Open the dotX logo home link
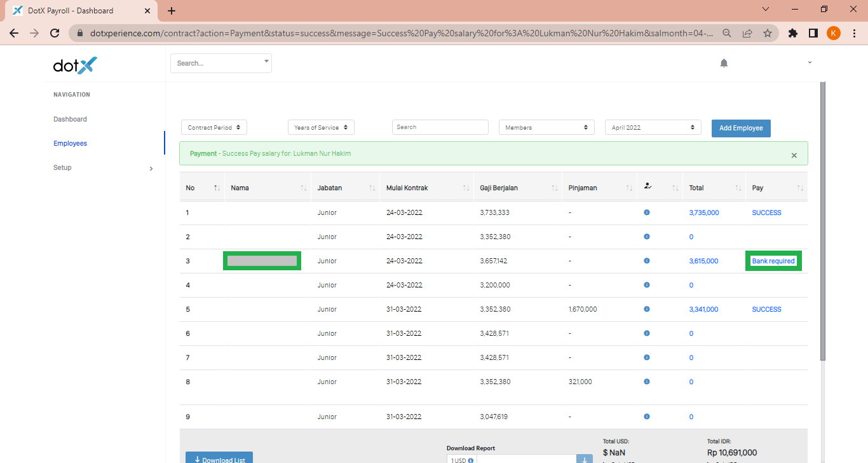 point(75,65)
